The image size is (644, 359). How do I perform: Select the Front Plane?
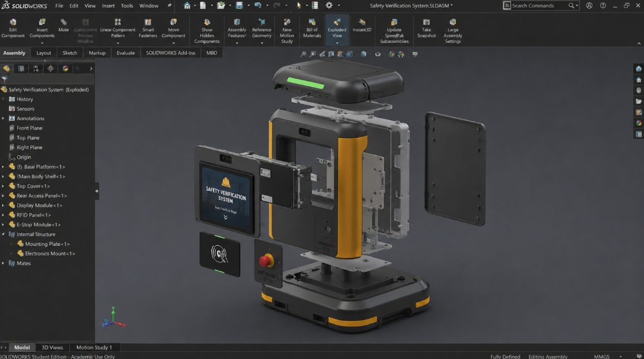pos(29,128)
